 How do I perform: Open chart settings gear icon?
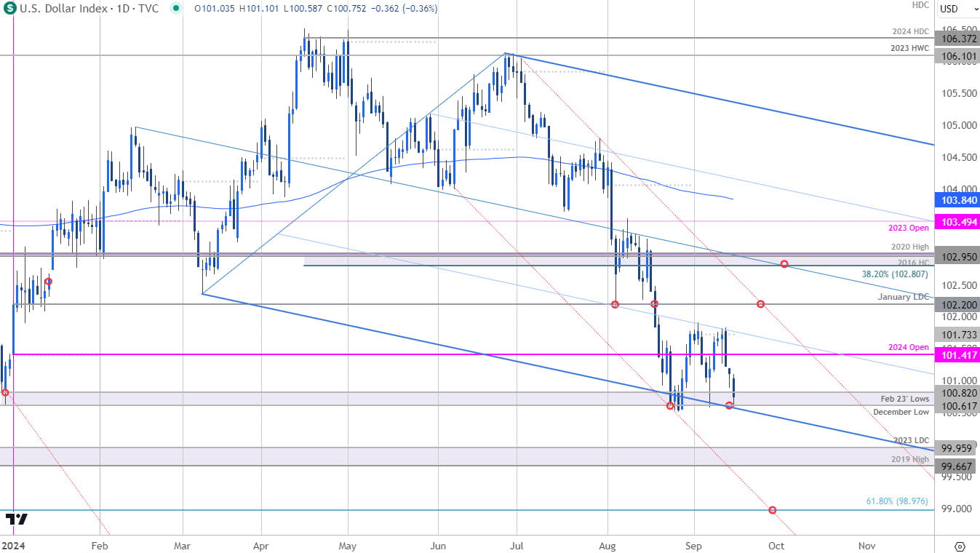[959, 546]
